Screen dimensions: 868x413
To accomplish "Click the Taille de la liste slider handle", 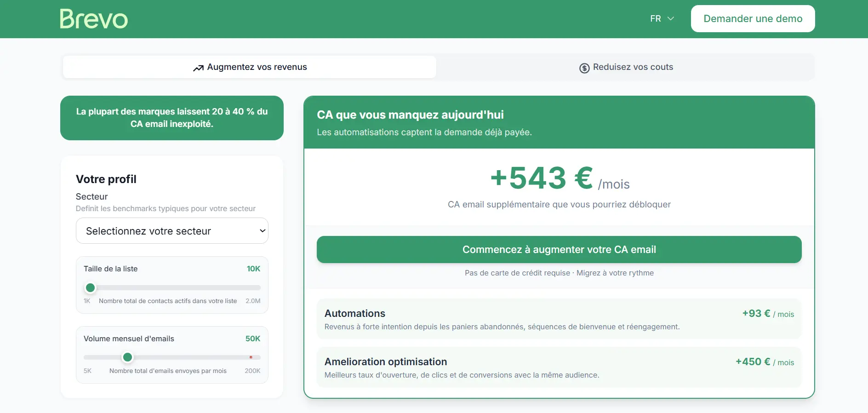I will pyautogui.click(x=90, y=287).
